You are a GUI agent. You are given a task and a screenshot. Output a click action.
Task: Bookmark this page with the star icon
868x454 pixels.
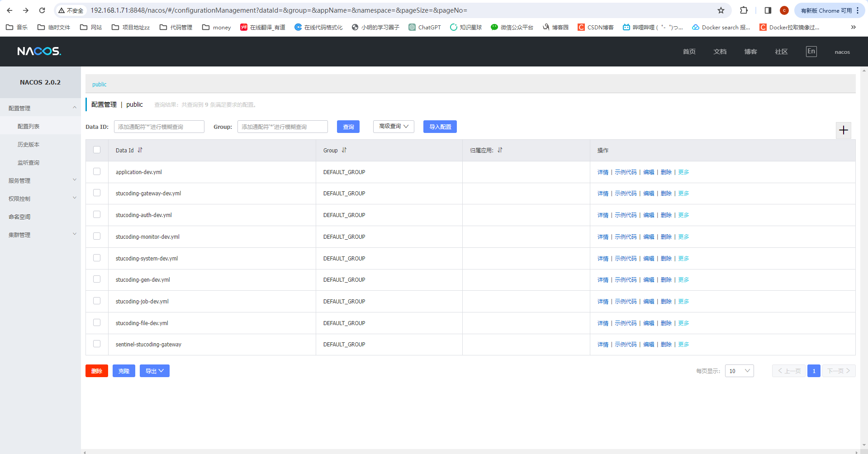coord(721,10)
